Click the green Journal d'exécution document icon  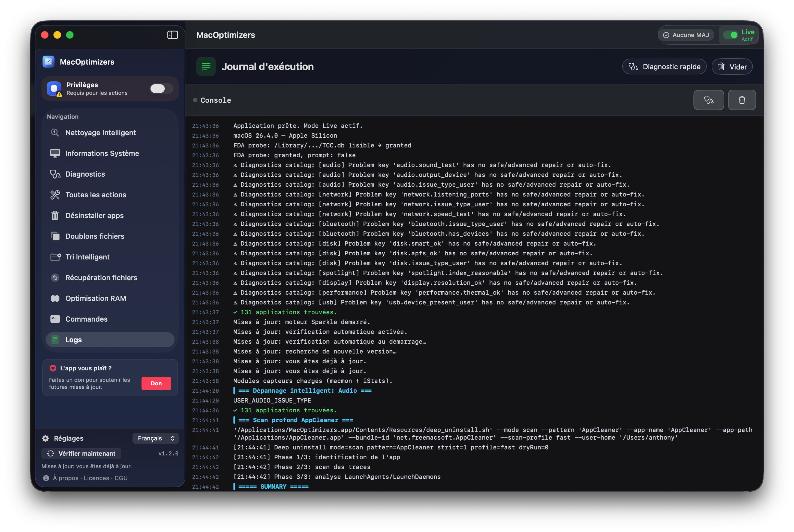tap(206, 66)
